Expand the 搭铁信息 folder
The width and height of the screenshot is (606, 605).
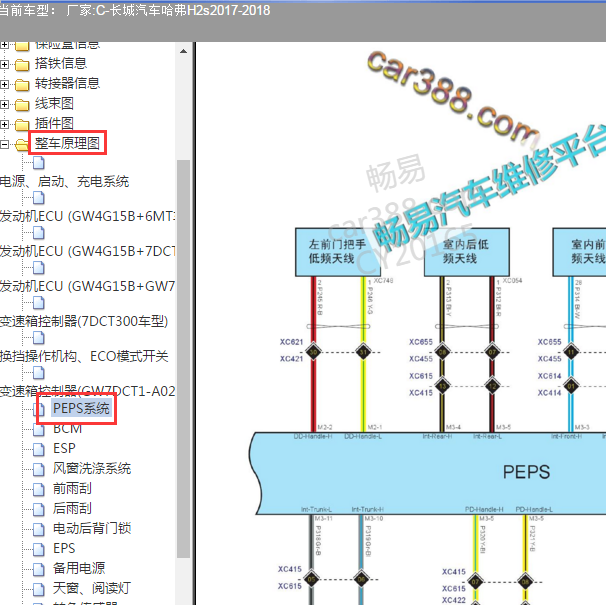tap(4, 64)
